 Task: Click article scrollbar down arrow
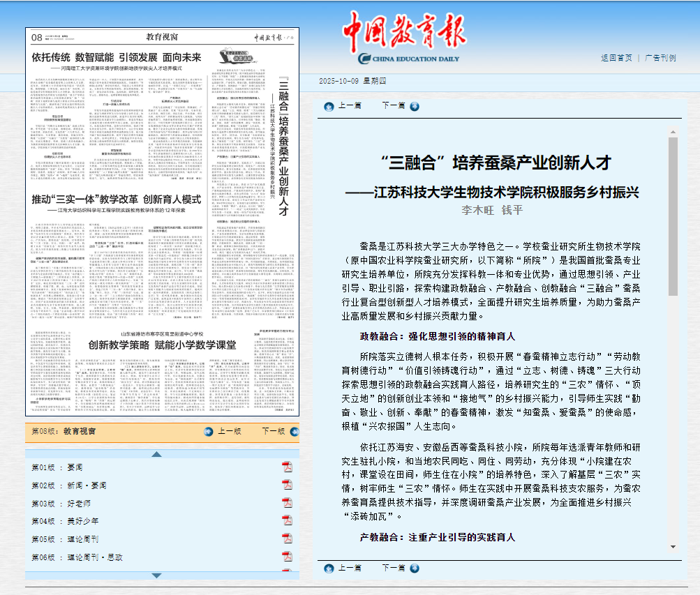[x=673, y=546]
